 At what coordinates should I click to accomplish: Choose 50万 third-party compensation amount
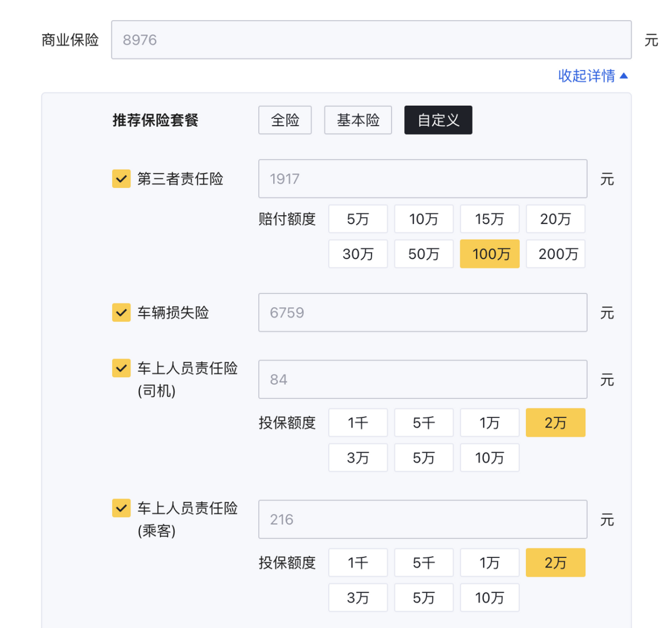[424, 254]
